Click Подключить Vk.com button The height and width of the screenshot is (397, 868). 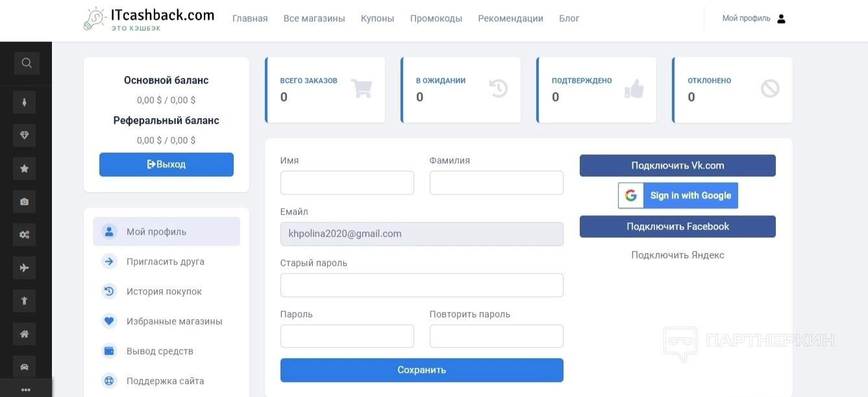point(677,165)
